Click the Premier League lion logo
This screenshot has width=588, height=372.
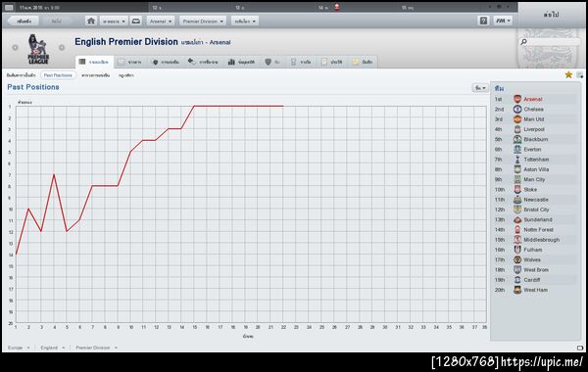pyautogui.click(x=38, y=49)
